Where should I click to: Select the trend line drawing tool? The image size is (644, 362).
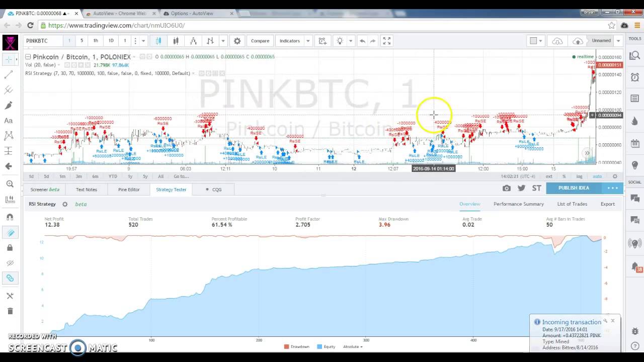point(9,74)
